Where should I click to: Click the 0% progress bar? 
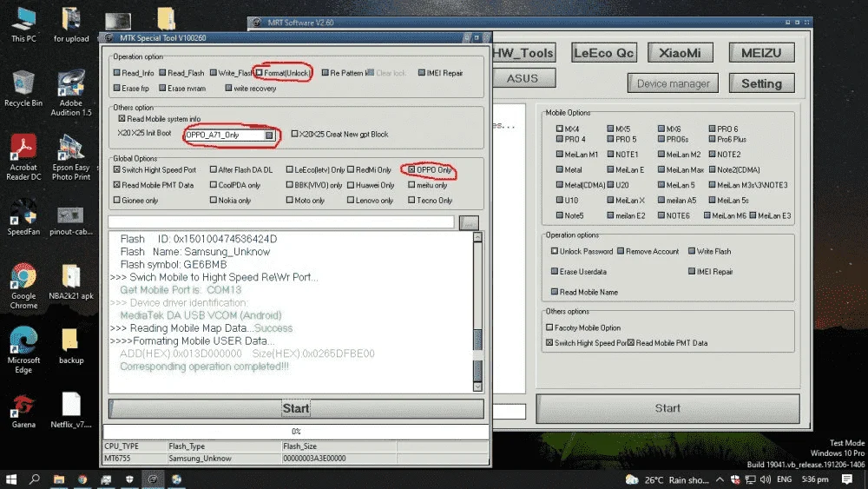tap(296, 432)
